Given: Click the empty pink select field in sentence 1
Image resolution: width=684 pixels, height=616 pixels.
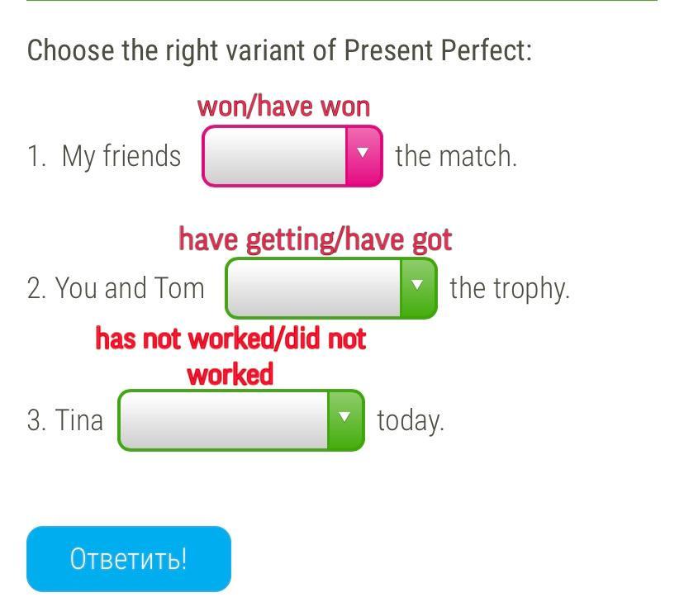Looking at the screenshot, I should coord(276,155).
